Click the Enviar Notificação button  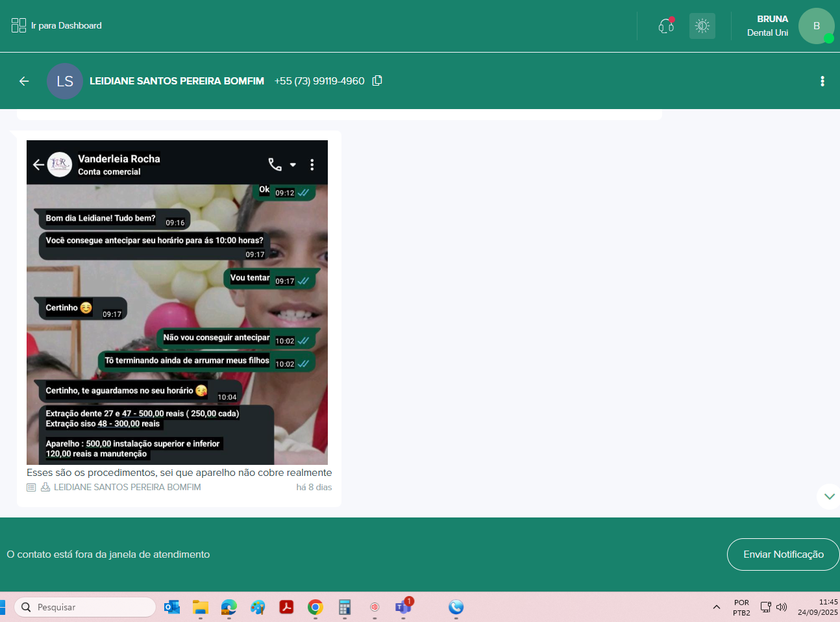point(783,554)
